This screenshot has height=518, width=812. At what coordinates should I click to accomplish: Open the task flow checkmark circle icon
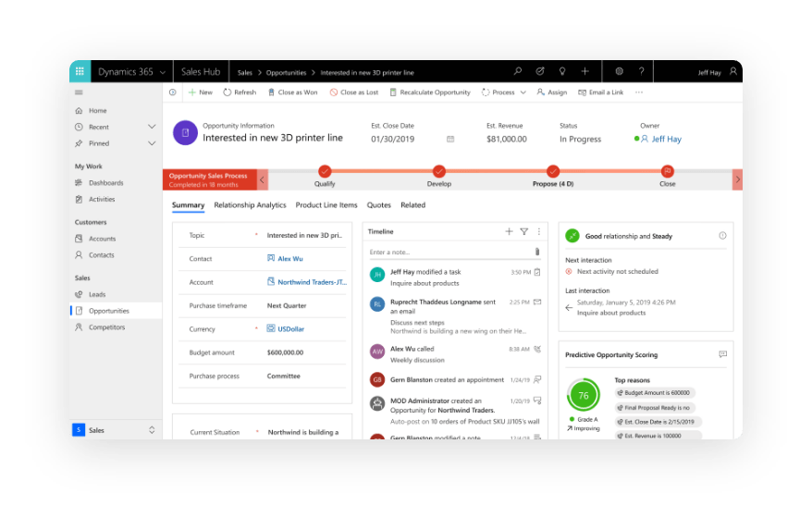[x=539, y=71]
